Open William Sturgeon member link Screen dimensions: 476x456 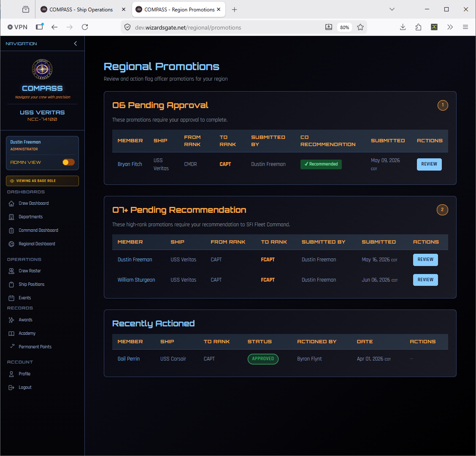click(136, 280)
